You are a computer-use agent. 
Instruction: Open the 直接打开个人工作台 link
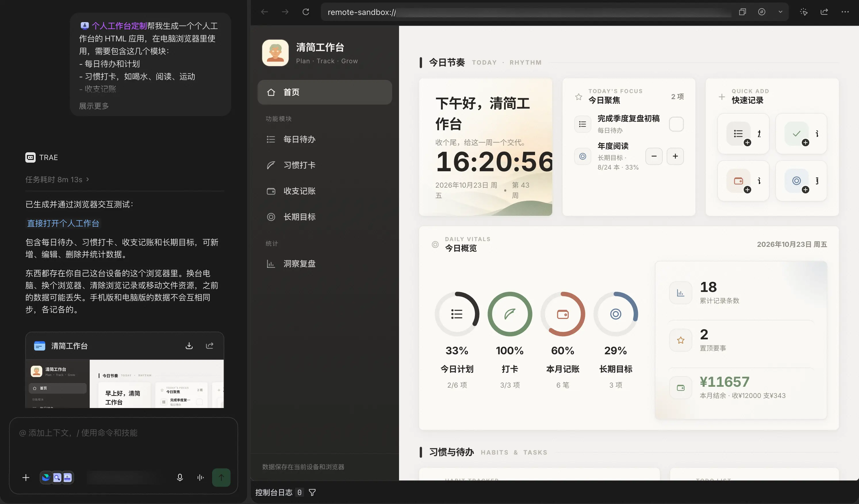click(63, 223)
